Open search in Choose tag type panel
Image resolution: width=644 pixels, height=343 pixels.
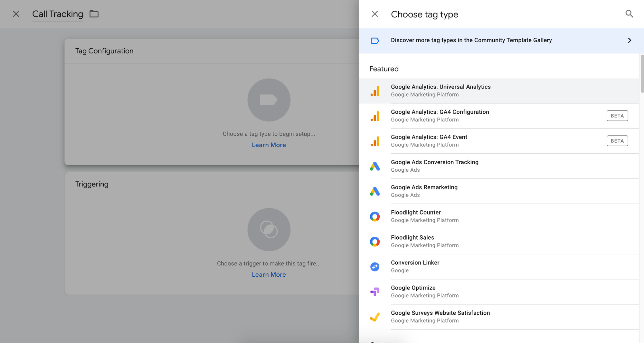(629, 14)
